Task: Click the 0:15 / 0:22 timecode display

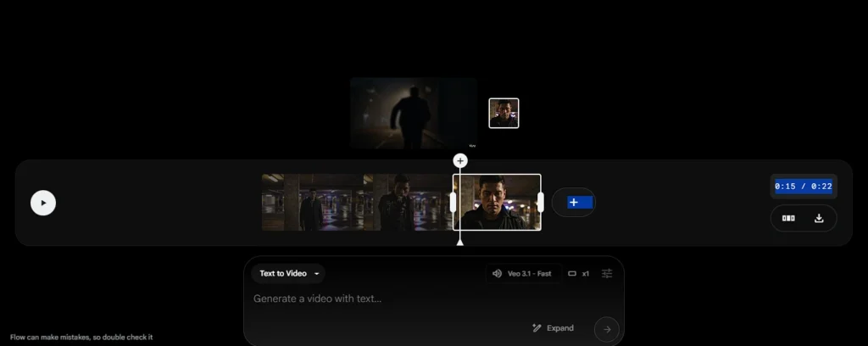Action: [x=804, y=187]
